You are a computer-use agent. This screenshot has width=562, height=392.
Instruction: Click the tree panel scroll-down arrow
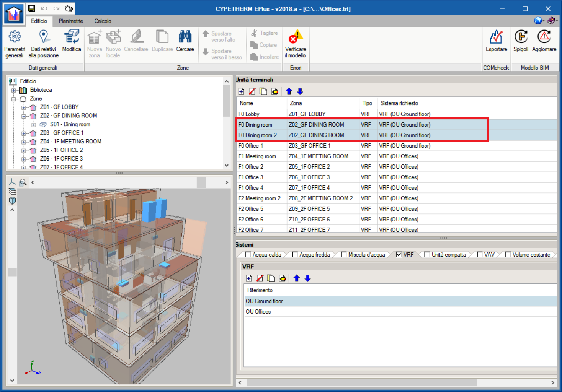click(x=227, y=165)
